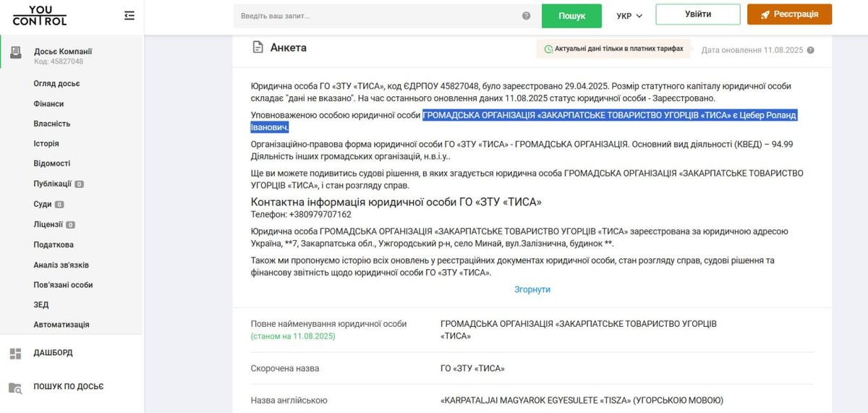The width and height of the screenshot is (868, 413).
Task: Open the Фінанси sidebar section
Action: point(48,104)
